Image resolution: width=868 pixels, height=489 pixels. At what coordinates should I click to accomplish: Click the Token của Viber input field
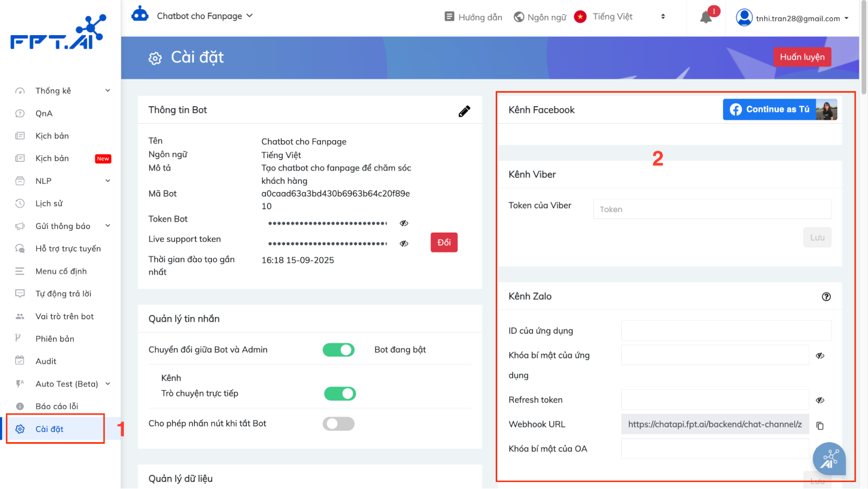pos(712,210)
